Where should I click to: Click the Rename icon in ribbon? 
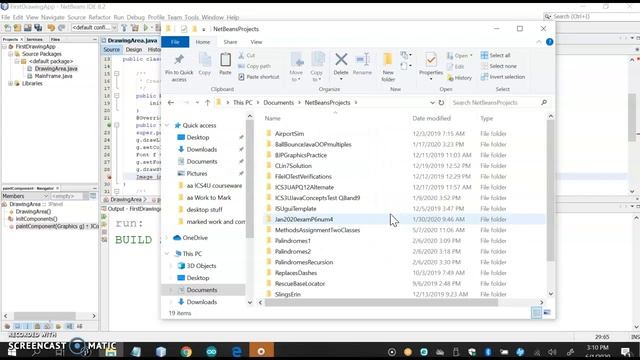(x=362, y=64)
